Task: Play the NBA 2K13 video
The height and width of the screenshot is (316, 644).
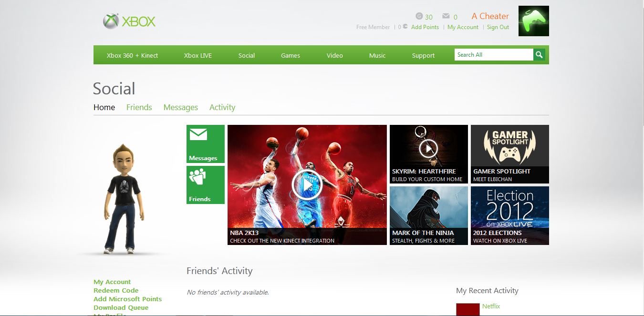Action: (x=307, y=185)
